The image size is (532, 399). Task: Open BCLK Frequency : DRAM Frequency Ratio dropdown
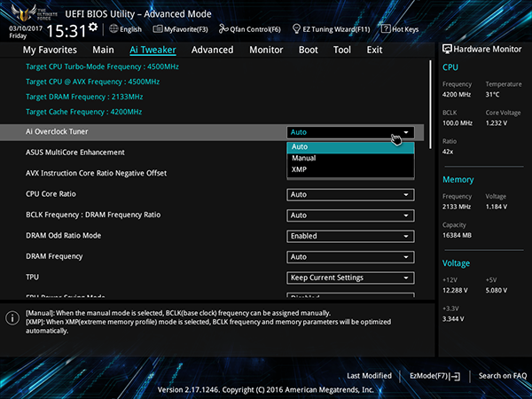[x=350, y=215]
